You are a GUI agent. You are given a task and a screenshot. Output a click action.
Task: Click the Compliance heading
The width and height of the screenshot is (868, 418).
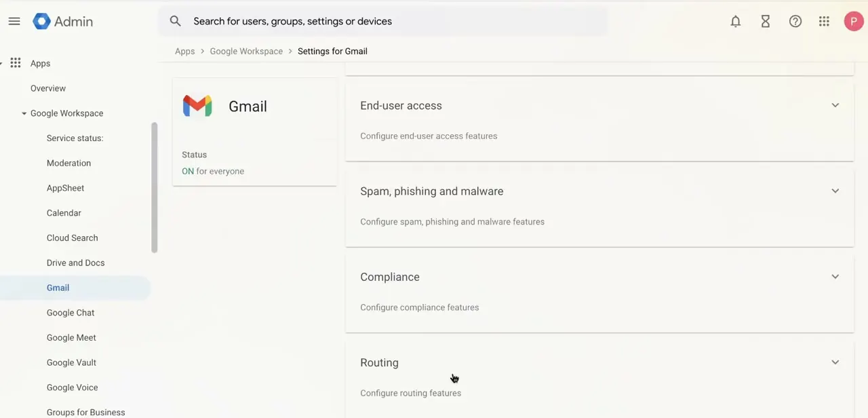click(390, 277)
